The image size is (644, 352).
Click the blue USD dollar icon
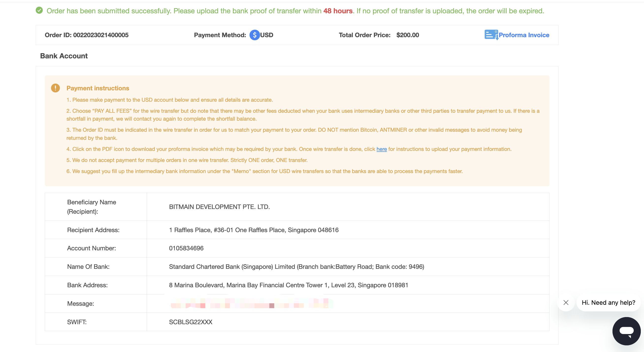point(255,35)
